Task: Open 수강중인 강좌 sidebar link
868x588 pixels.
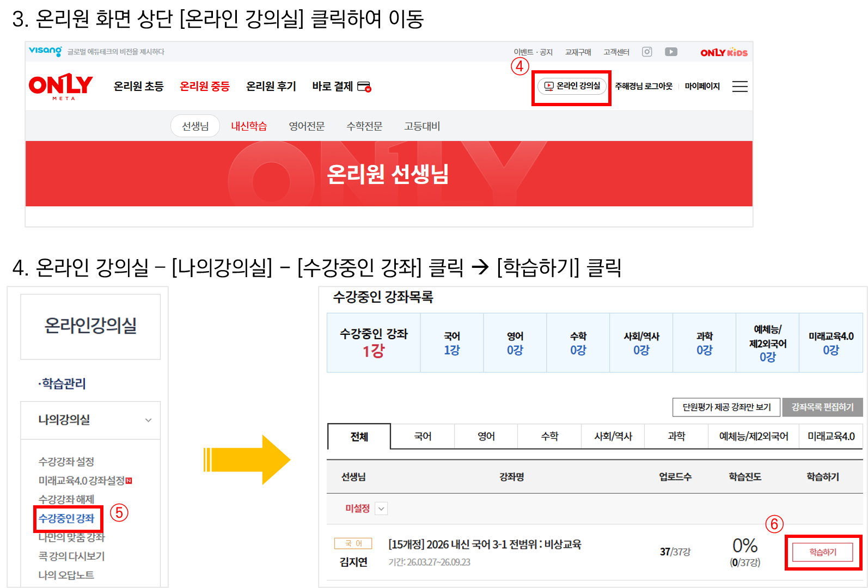Action: click(66, 518)
